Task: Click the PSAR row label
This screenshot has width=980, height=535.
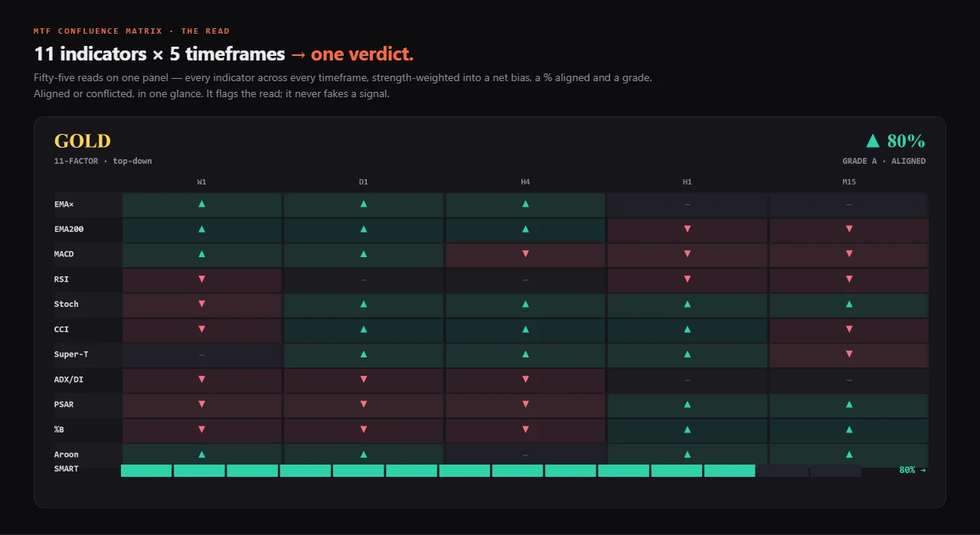Action: tap(64, 404)
